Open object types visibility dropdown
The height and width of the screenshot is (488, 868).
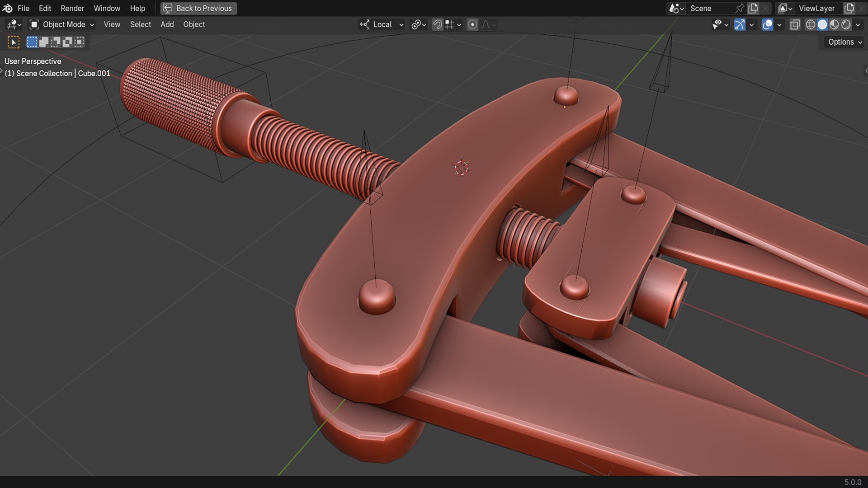(720, 24)
